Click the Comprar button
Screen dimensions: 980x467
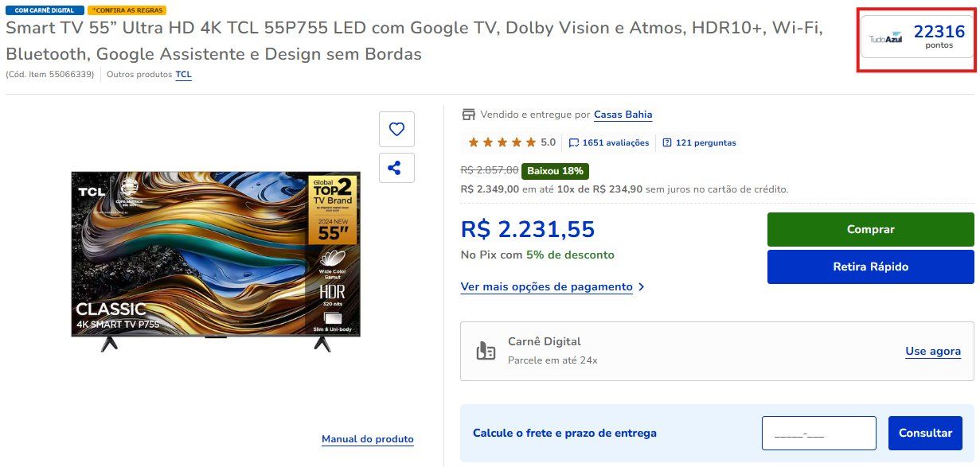pyautogui.click(x=870, y=229)
